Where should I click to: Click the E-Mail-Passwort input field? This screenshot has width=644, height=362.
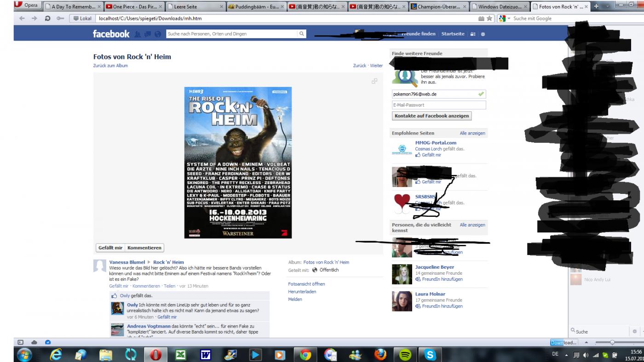coord(438,105)
